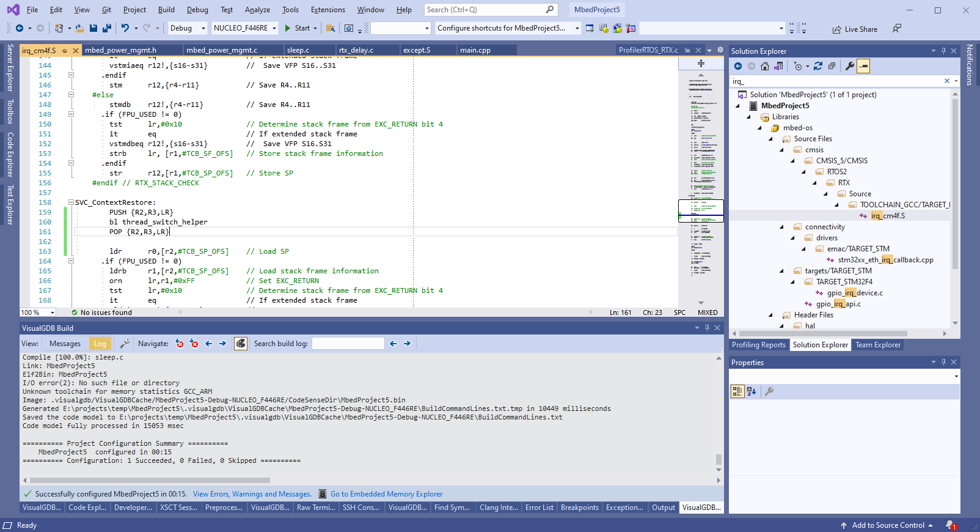Switch views with the Solution Explorer views icon
The image size is (980, 532).
coord(778,66)
